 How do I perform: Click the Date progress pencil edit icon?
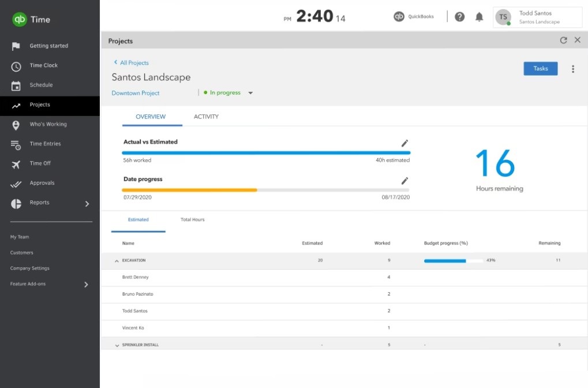405,181
